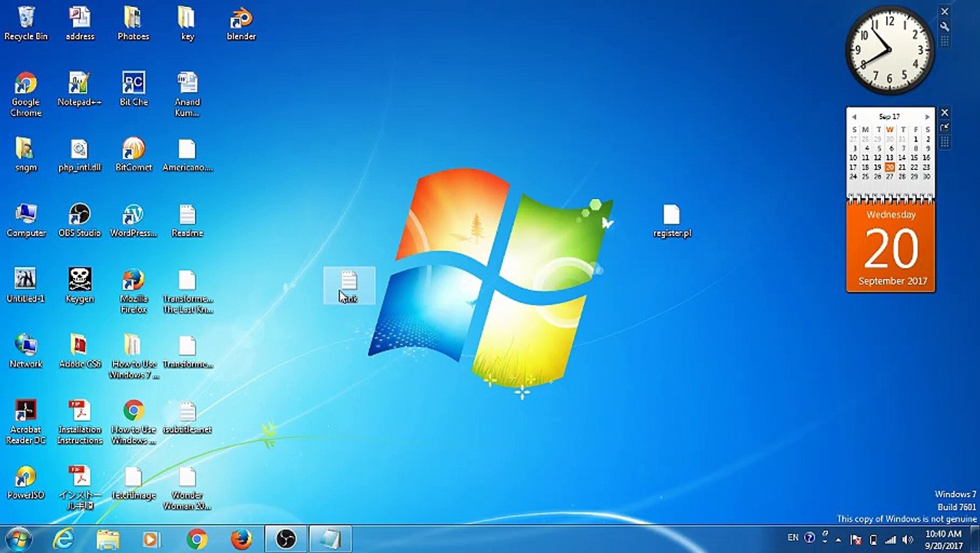Image resolution: width=980 pixels, height=553 pixels.
Task: Select the Anand Kum... document
Action: (187, 94)
